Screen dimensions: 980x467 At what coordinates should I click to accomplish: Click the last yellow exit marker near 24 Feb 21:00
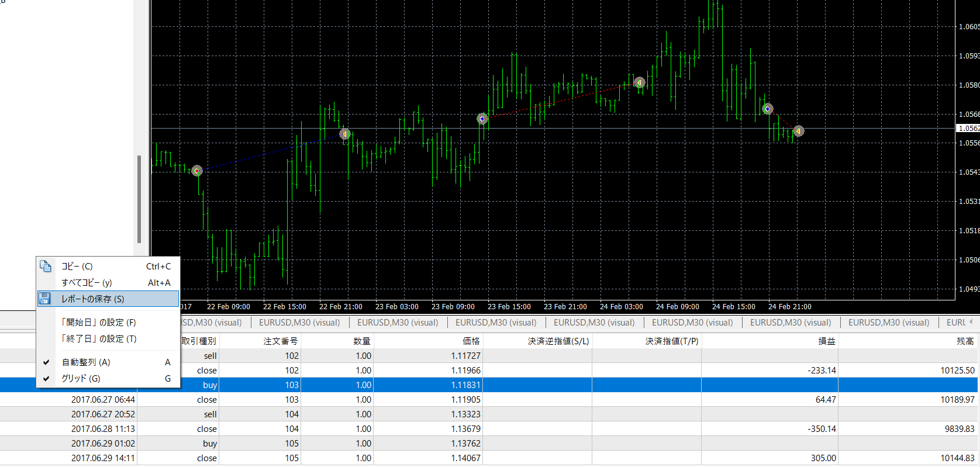pyautogui.click(x=798, y=131)
